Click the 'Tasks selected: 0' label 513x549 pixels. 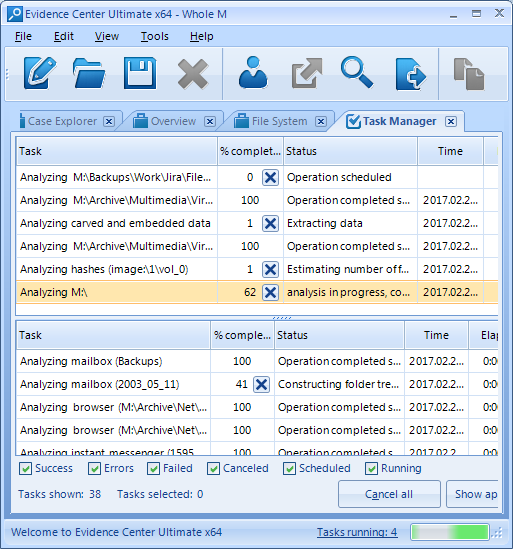160,494
